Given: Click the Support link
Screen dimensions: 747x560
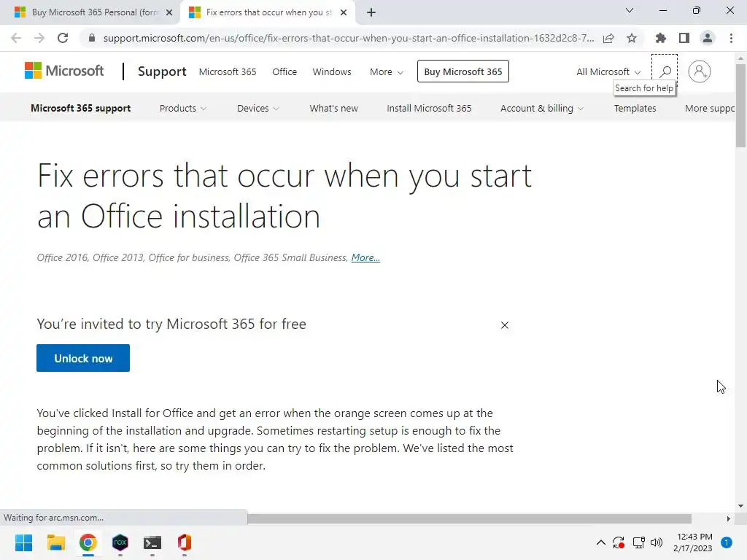Looking at the screenshot, I should pyautogui.click(x=162, y=71).
